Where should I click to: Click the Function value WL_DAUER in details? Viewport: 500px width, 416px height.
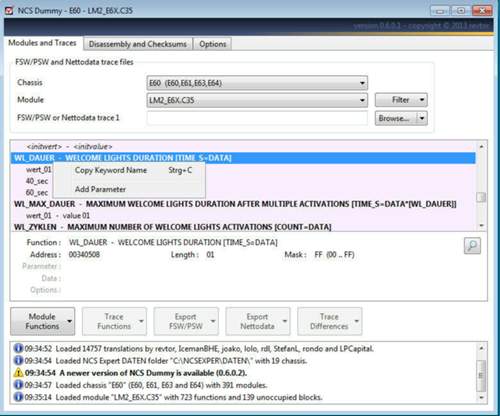[x=173, y=242]
